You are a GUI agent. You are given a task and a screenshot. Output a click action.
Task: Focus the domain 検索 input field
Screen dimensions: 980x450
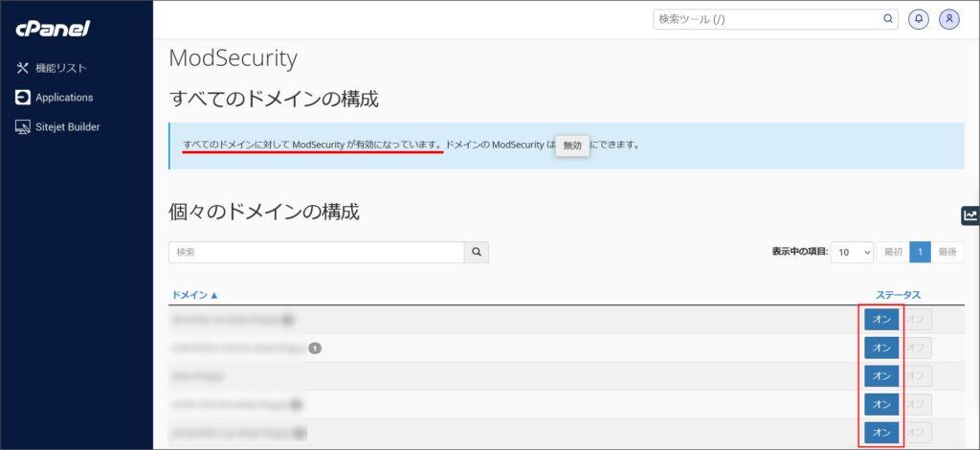click(316, 252)
